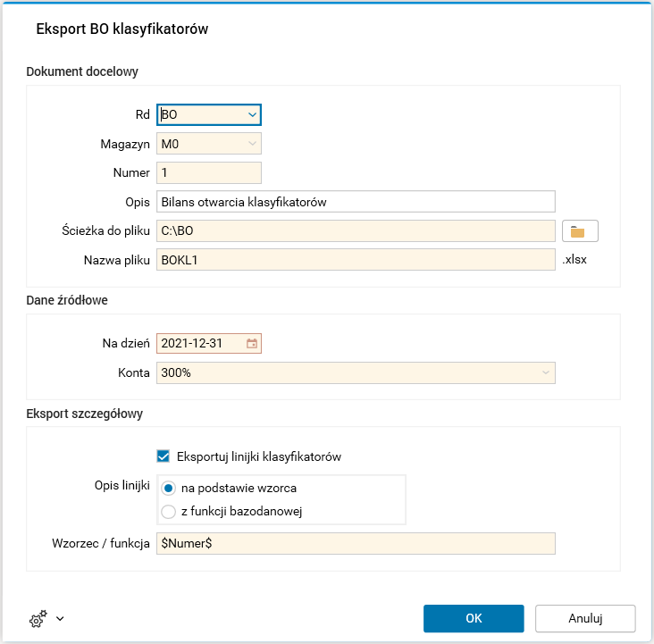The width and height of the screenshot is (654, 644).
Task: Focus the Opis text field
Action: (x=356, y=202)
